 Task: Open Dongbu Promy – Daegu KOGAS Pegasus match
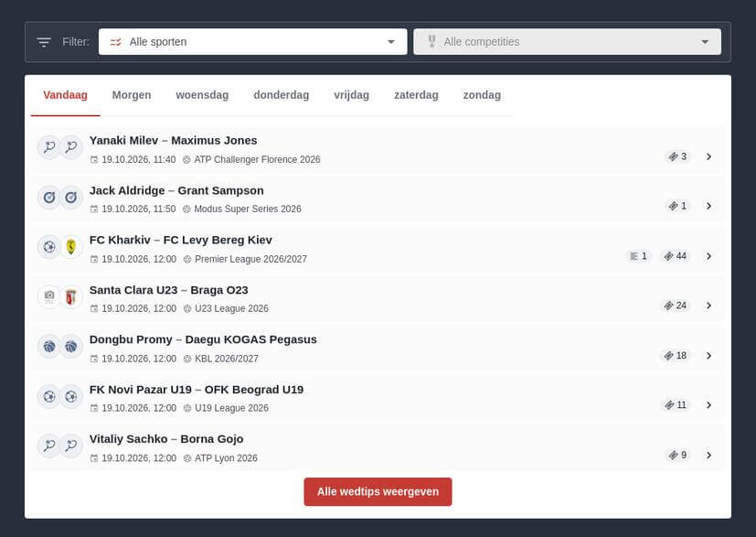378,349
